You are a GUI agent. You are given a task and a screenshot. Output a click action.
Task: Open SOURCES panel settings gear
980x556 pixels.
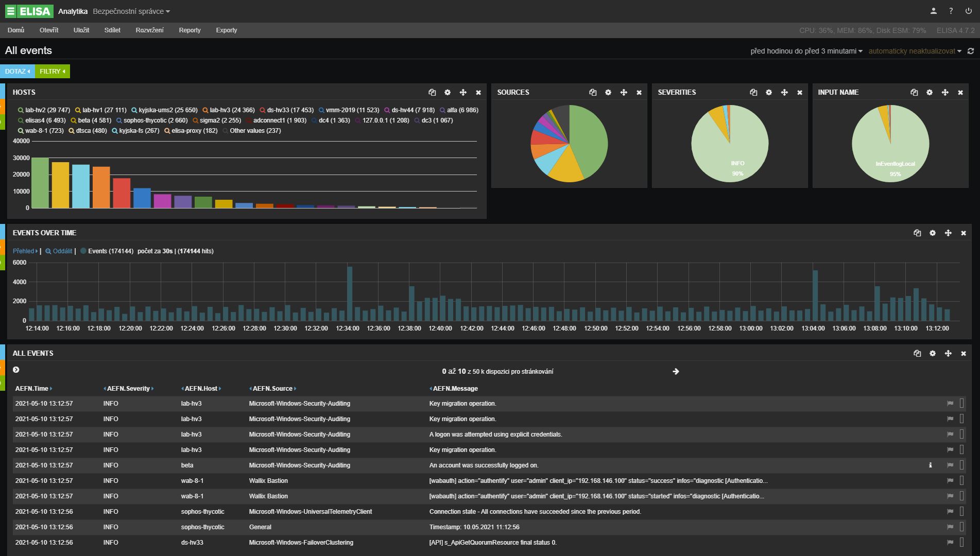(x=608, y=92)
